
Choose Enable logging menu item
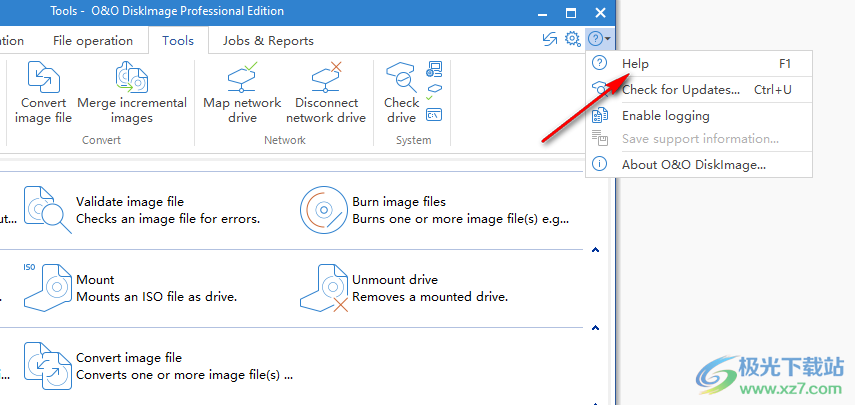pyautogui.click(x=699, y=116)
